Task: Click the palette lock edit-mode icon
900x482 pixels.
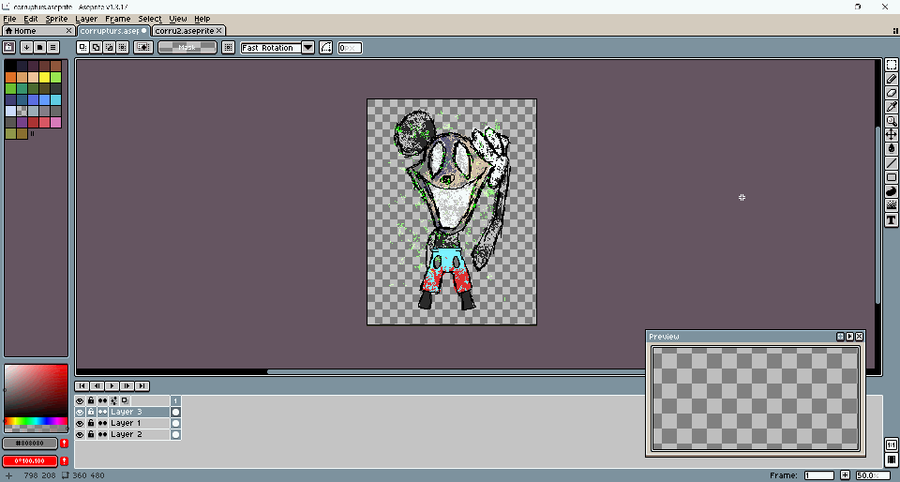Action: coord(9,47)
